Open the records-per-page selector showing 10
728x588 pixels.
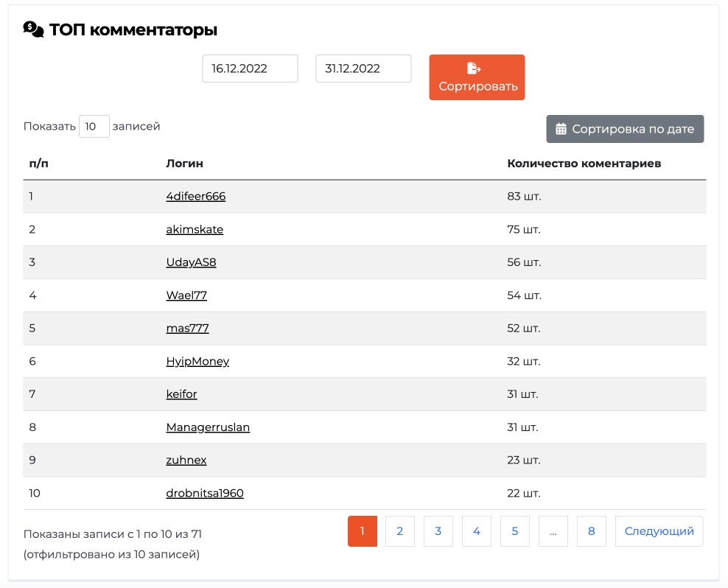94,126
